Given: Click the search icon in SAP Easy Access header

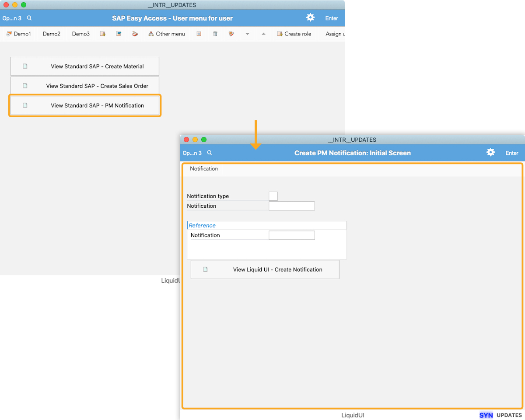Looking at the screenshot, I should (29, 18).
